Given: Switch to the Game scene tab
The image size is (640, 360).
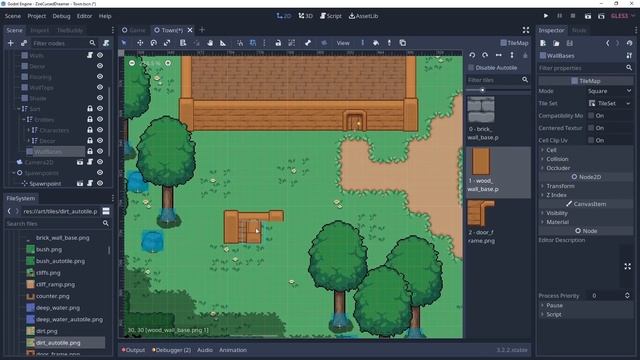Looking at the screenshot, I should (134, 30).
